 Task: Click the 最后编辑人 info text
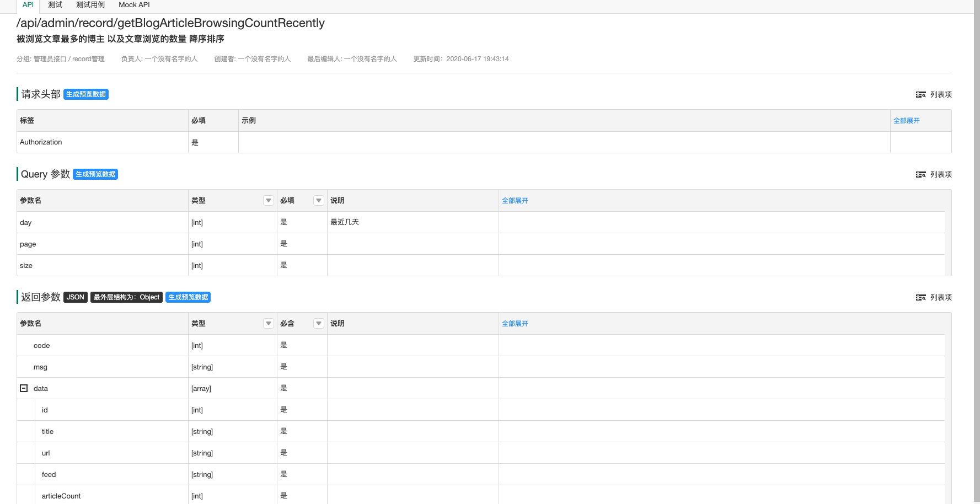pos(352,59)
